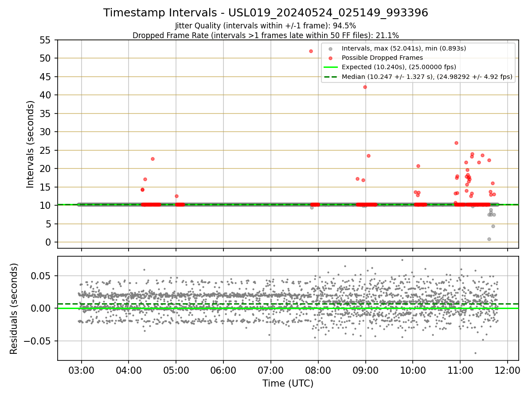The width and height of the screenshot is (532, 399).
Task: Click the isolated red point at 12.5 seconds
Action: pos(176,196)
